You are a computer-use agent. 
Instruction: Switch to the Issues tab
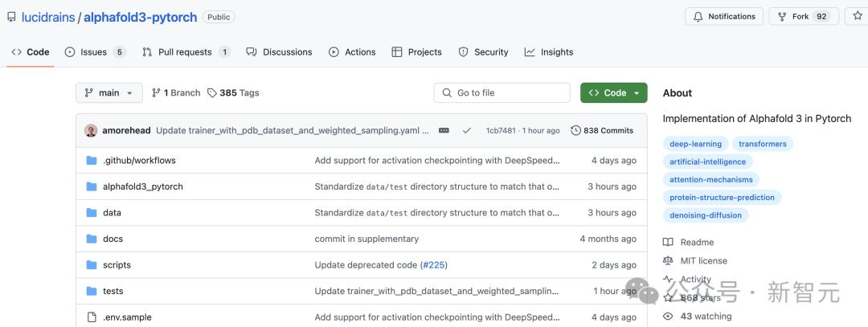[x=94, y=52]
